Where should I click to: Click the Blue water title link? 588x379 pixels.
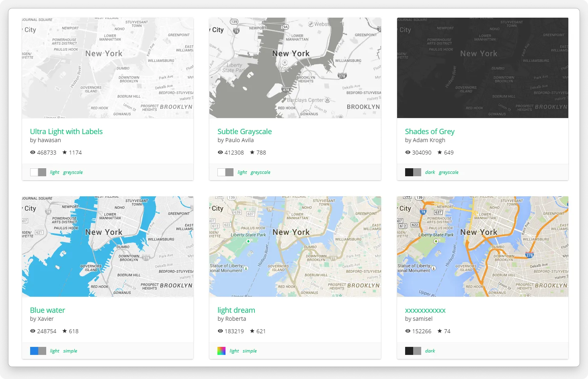point(47,310)
